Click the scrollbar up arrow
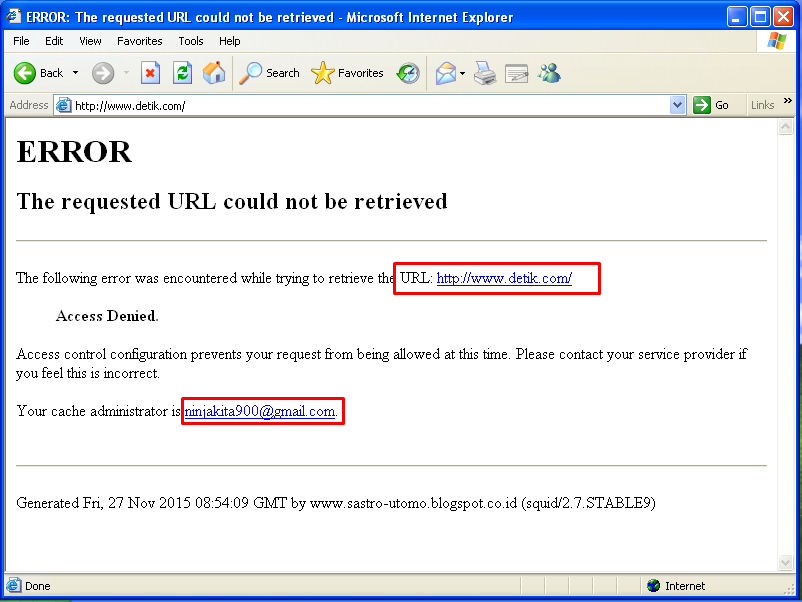The height and width of the screenshot is (602, 802). 786,126
